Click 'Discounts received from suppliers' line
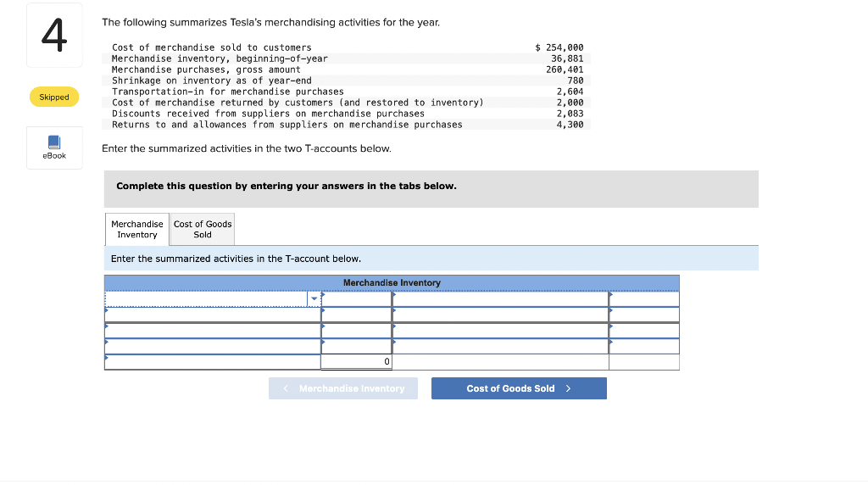 (x=268, y=114)
